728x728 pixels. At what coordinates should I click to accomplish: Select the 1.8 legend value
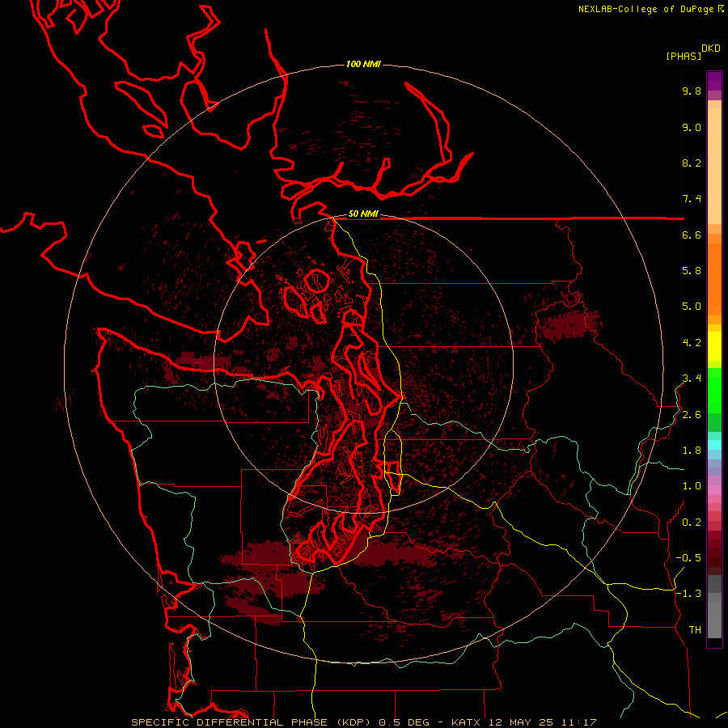click(x=692, y=451)
